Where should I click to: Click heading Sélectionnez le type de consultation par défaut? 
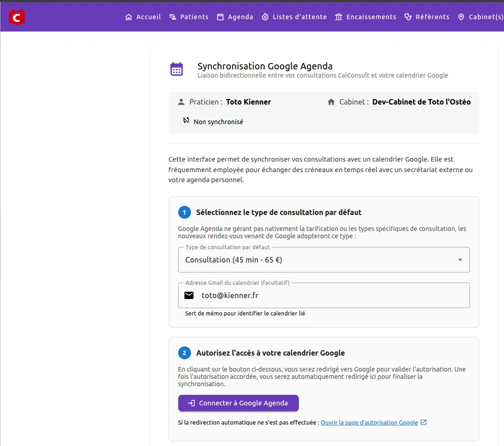click(279, 213)
